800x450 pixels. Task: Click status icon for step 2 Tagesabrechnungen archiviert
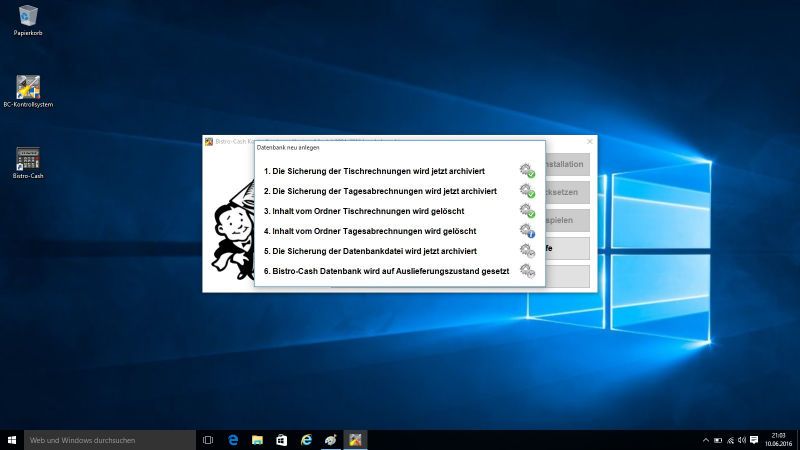pyautogui.click(x=527, y=191)
